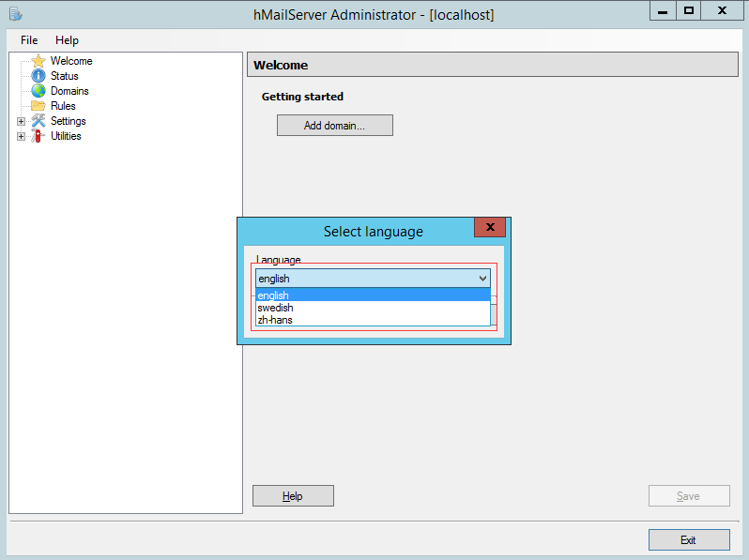Click the Rules folder icon
The width and height of the screenshot is (749, 560).
(38, 106)
